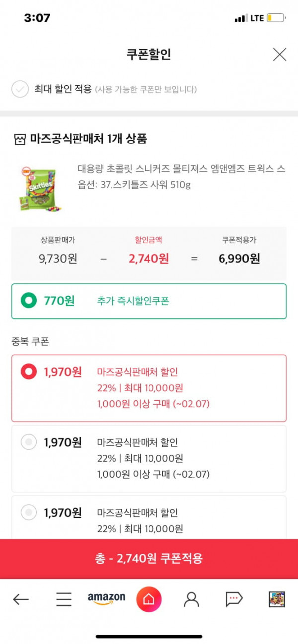Go to home via red house icon

(x=149, y=599)
